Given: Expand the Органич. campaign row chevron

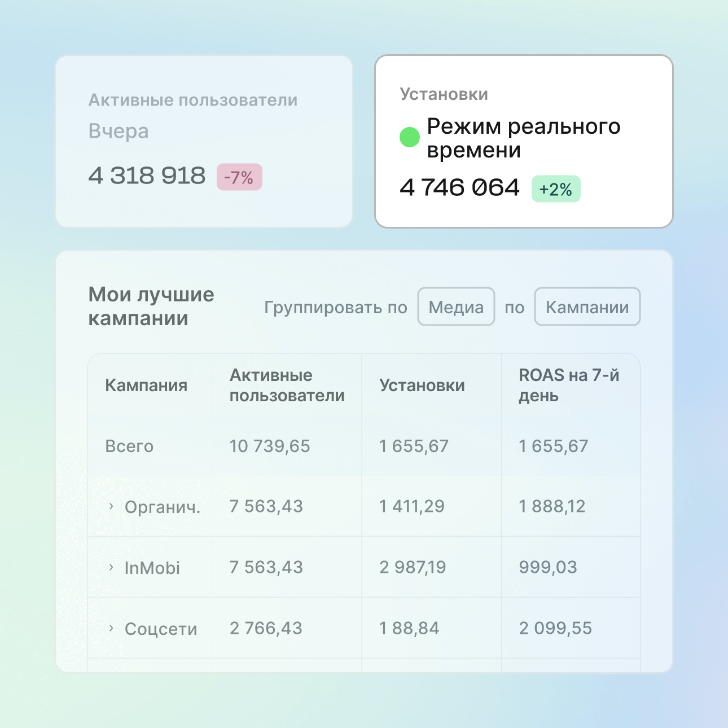Looking at the screenshot, I should (x=111, y=506).
